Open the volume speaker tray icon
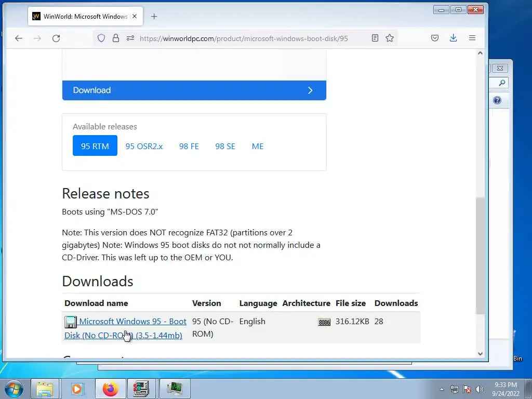 click(x=479, y=389)
